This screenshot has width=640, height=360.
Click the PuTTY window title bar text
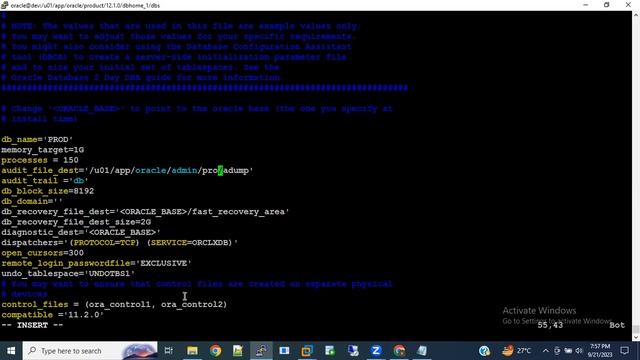tap(85, 5)
